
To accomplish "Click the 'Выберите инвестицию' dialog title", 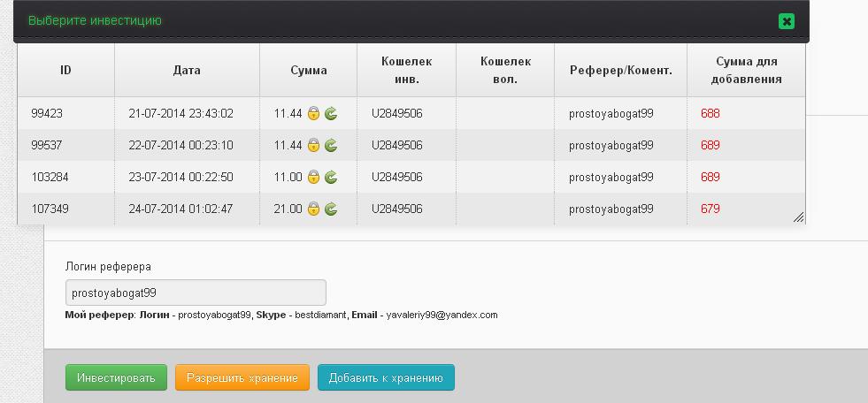I will (95, 21).
